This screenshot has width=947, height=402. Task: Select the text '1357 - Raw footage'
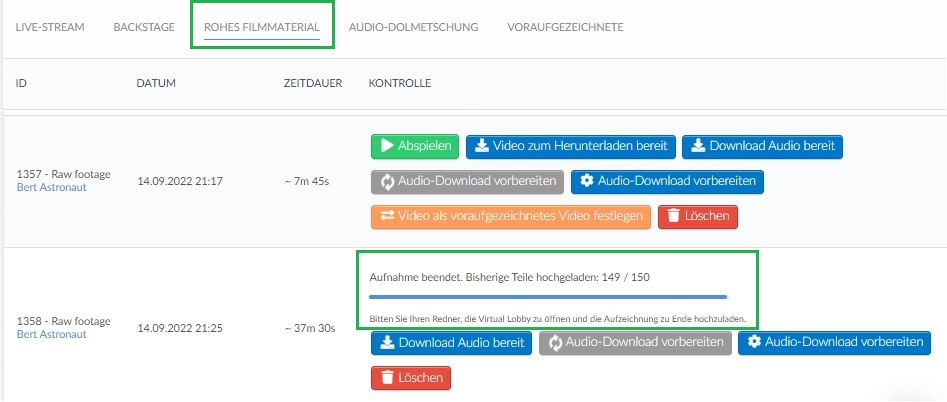coord(63,175)
